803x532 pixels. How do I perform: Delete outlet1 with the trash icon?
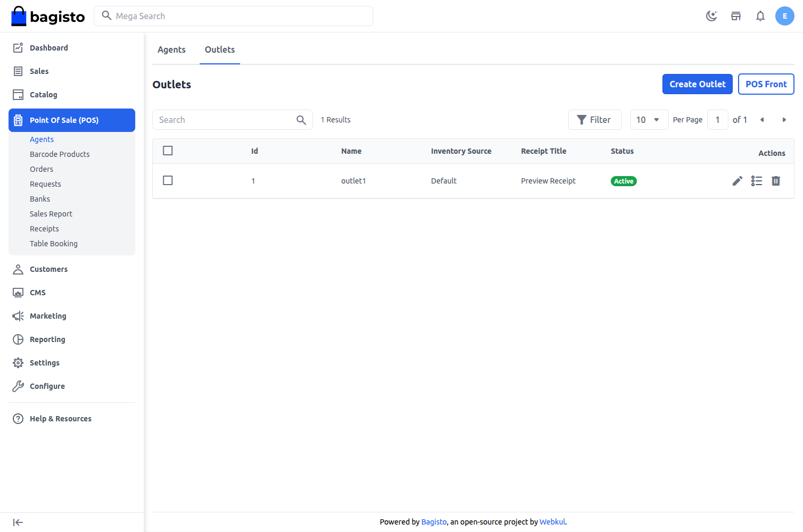coord(776,181)
